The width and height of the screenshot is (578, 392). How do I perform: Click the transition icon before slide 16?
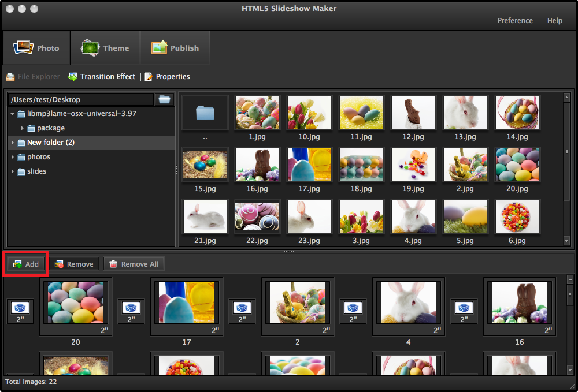[464, 308]
